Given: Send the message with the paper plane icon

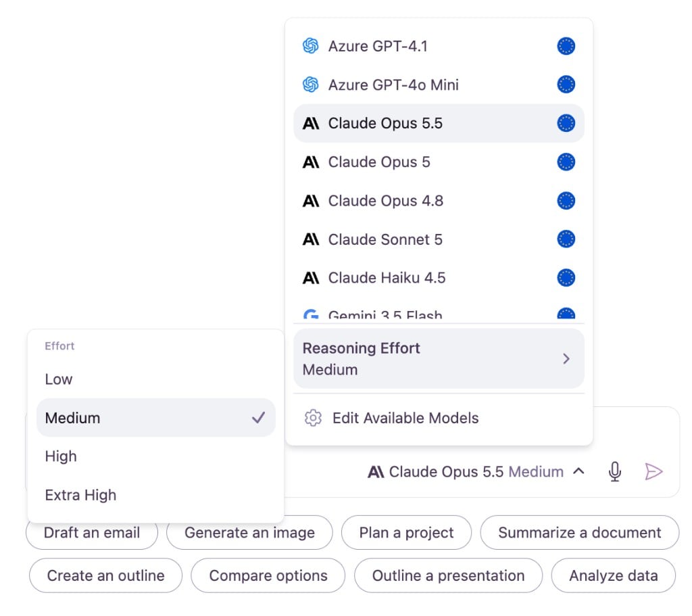Looking at the screenshot, I should (653, 471).
